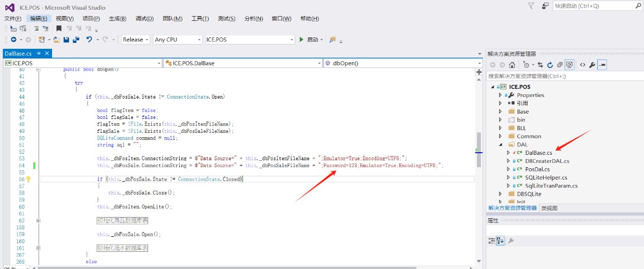Select SQLiteHelper.cs in Solution Explorer
The height and width of the screenshot is (269, 644).
pos(546,177)
